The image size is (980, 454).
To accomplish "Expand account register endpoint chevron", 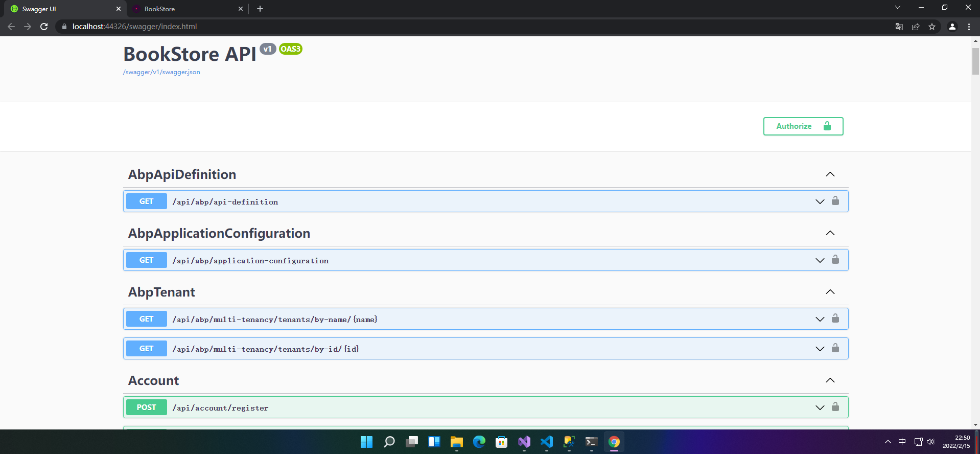I will click(x=820, y=407).
